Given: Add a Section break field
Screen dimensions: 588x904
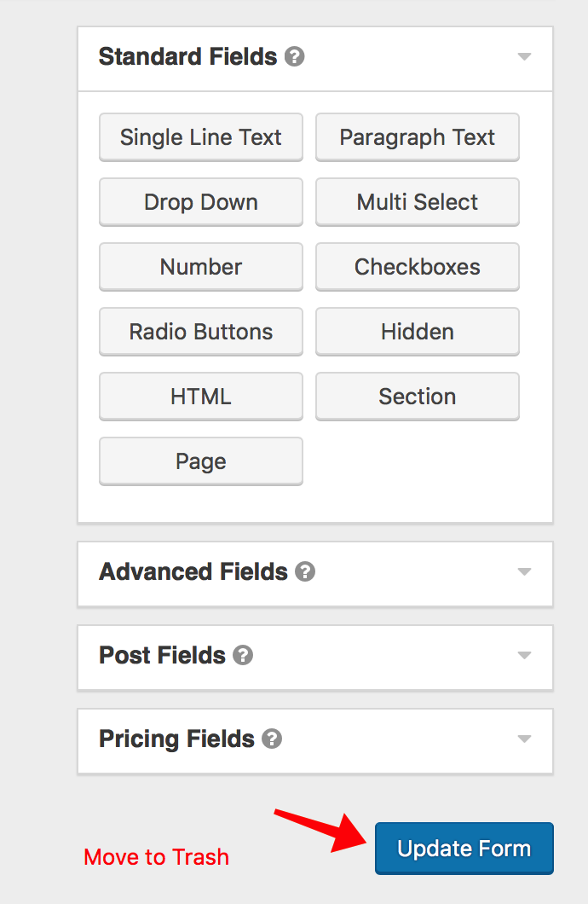Looking at the screenshot, I should 418,397.
